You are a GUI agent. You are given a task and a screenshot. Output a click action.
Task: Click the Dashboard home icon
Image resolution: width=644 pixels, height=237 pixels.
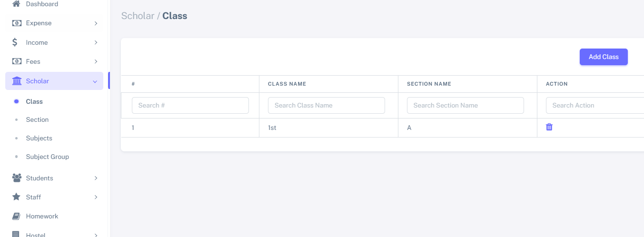[x=17, y=4]
